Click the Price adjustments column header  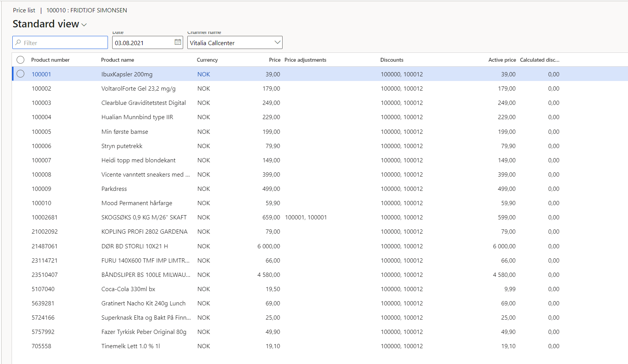(x=305, y=60)
